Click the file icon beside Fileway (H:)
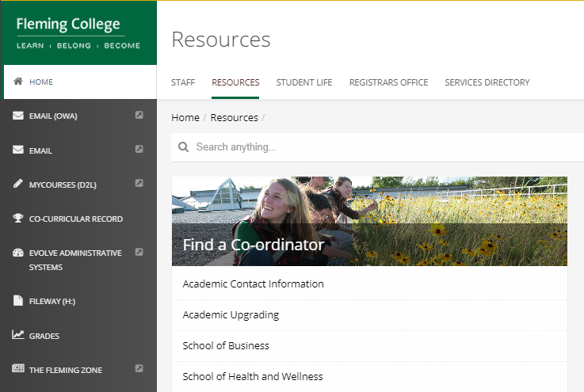 point(18,300)
